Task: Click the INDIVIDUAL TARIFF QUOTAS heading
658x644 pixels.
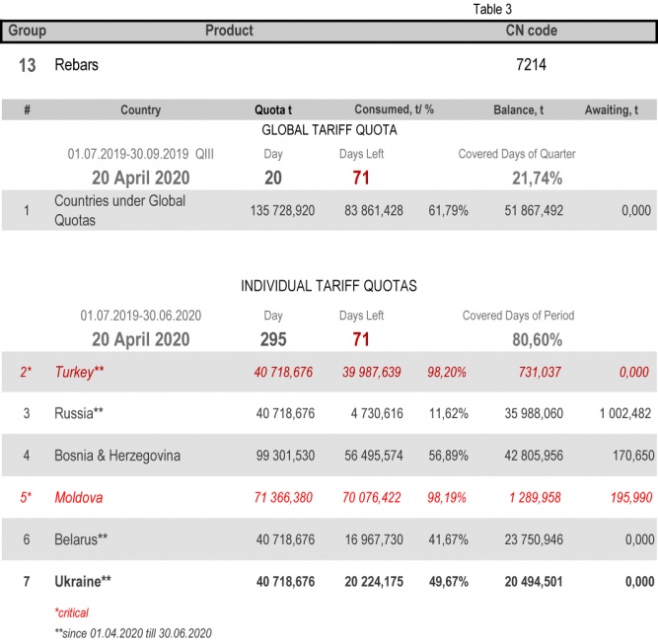Action: click(329, 286)
